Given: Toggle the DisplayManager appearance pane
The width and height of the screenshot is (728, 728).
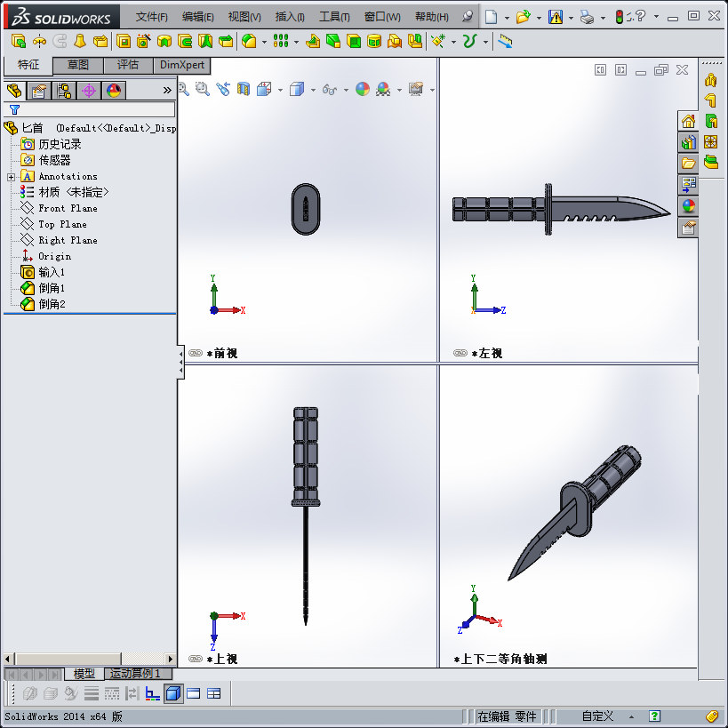Looking at the screenshot, I should (x=113, y=90).
